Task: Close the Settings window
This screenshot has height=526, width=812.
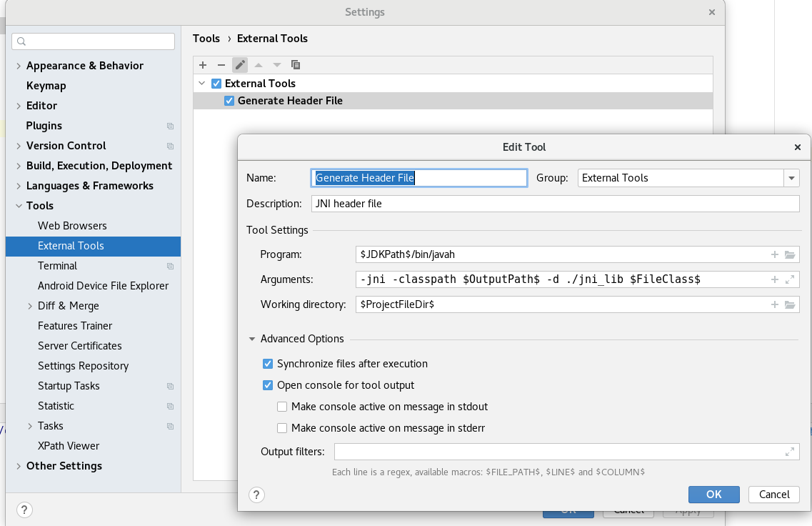Action: coord(712,12)
